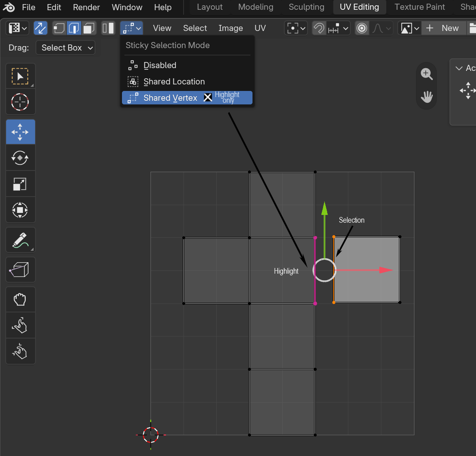476x456 pixels.
Task: Open the Drag Select Box dropdown
Action: click(66, 48)
